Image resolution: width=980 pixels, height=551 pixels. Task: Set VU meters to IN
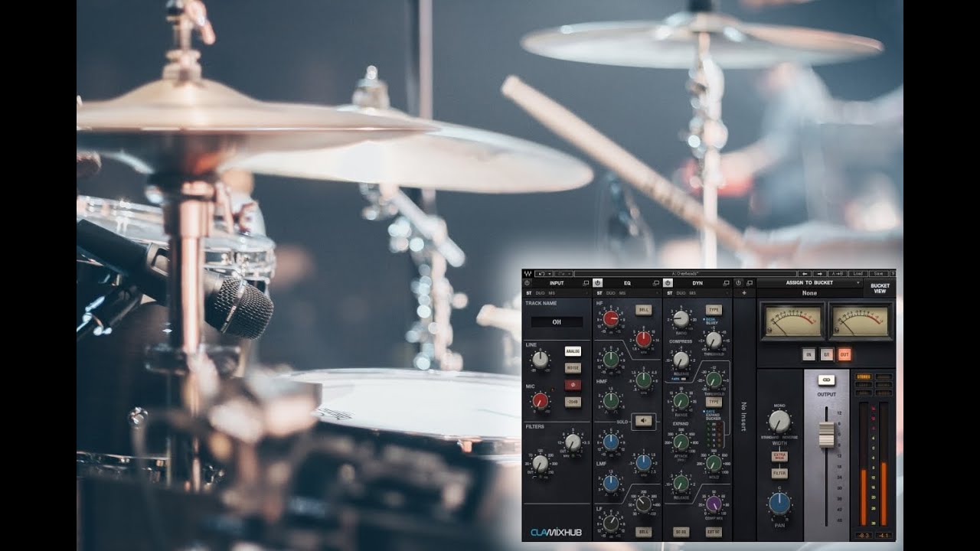pos(808,354)
